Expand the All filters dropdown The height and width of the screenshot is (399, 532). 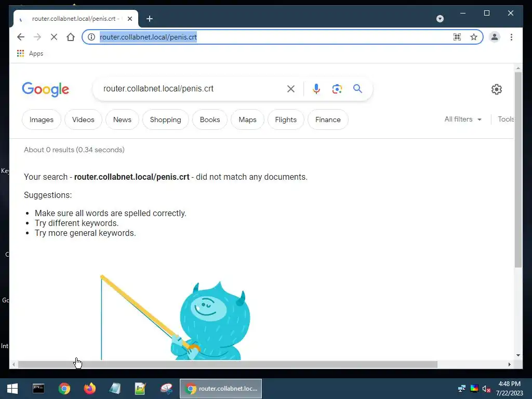point(463,119)
